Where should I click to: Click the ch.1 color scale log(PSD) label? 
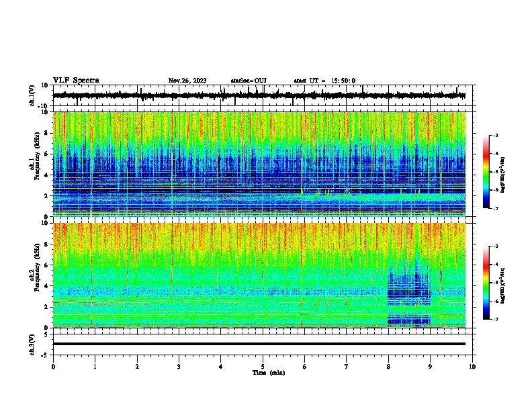pos(503,175)
